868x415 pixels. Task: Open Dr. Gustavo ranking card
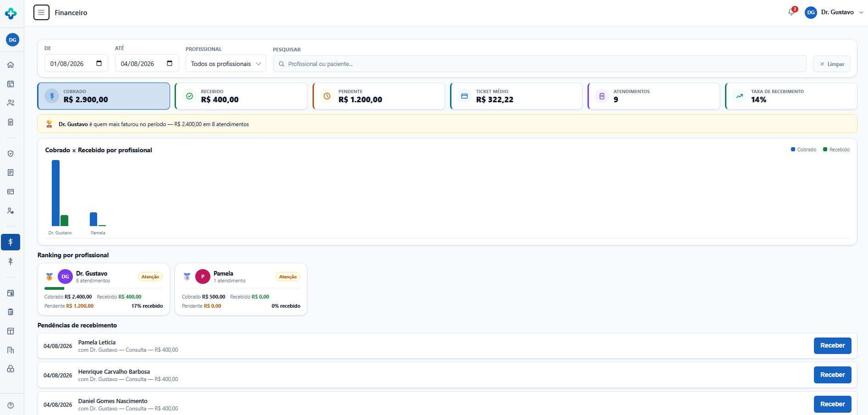[x=104, y=289]
